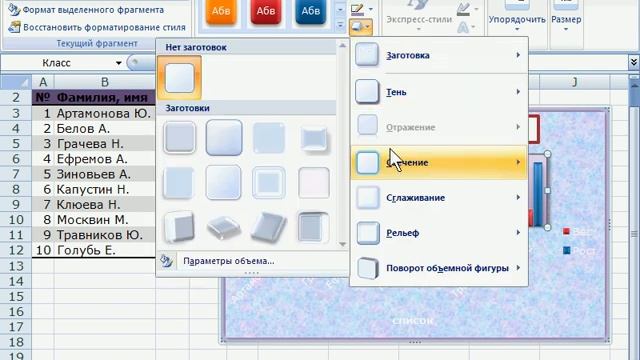Click Format Selection in ribbon
The height and width of the screenshot is (360, 640).
pyautogui.click(x=86, y=10)
